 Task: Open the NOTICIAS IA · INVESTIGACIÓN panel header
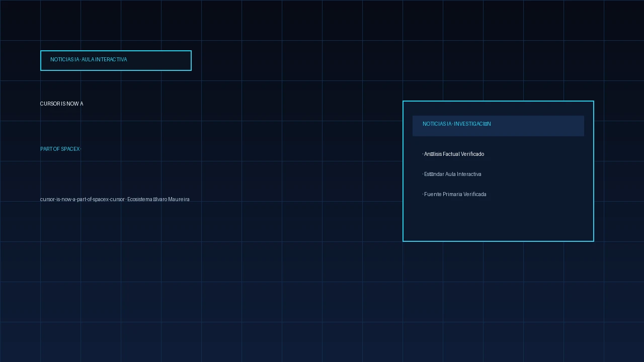(498, 126)
